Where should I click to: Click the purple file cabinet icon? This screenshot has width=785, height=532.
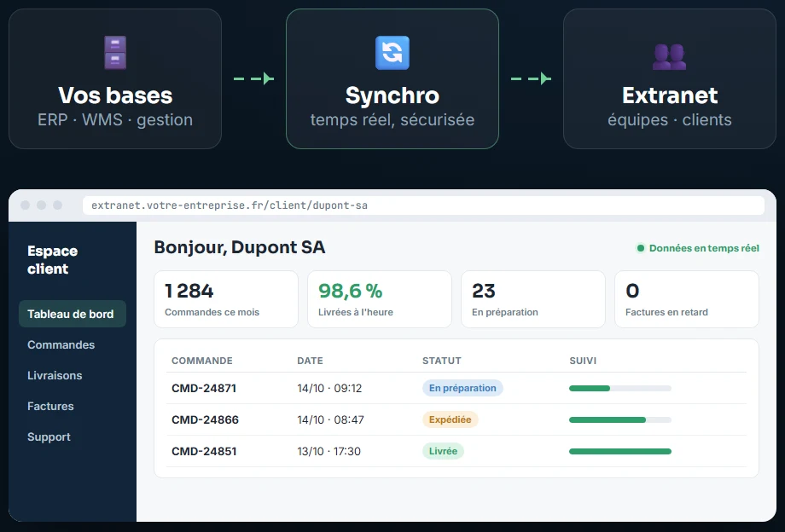point(115,53)
